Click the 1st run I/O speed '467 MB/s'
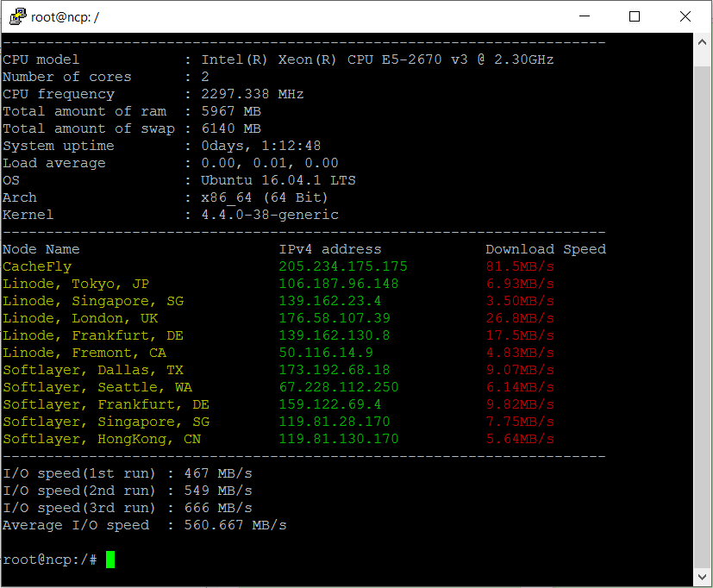The width and height of the screenshot is (713, 588). click(218, 473)
